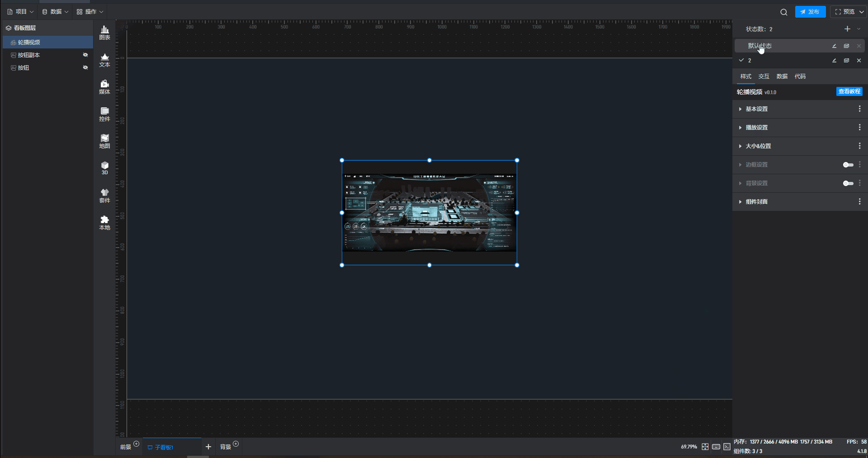The width and height of the screenshot is (868, 458).
Task: Expand the 基本设置 section
Action: pos(756,109)
